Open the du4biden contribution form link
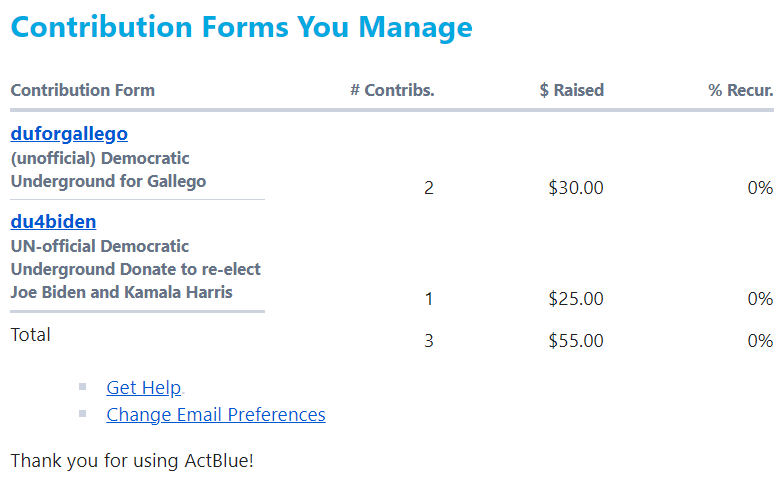The width and height of the screenshot is (783, 483). pyautogui.click(x=53, y=221)
